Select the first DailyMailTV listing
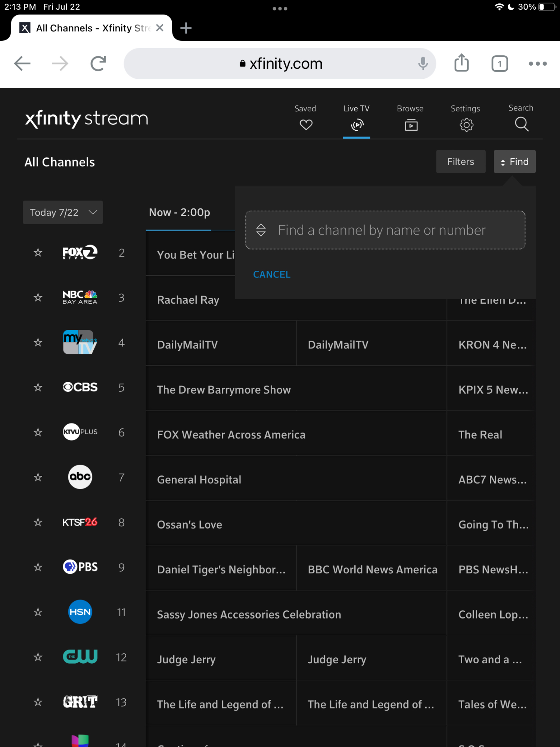The width and height of the screenshot is (560, 747). pos(221,344)
